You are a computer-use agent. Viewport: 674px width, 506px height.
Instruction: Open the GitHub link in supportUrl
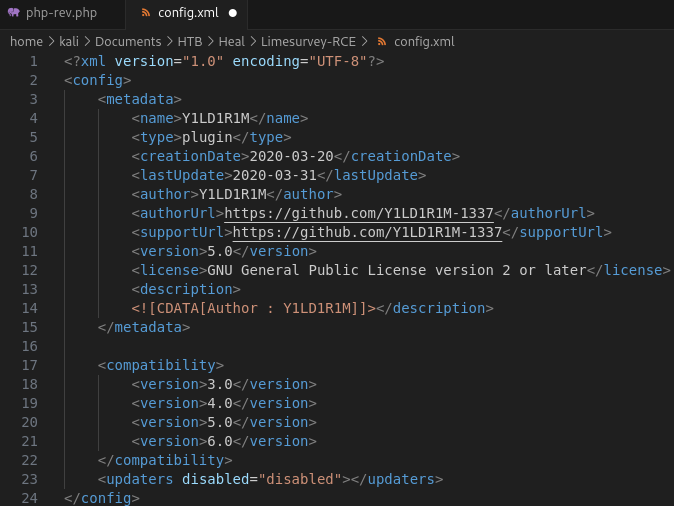coord(367,232)
